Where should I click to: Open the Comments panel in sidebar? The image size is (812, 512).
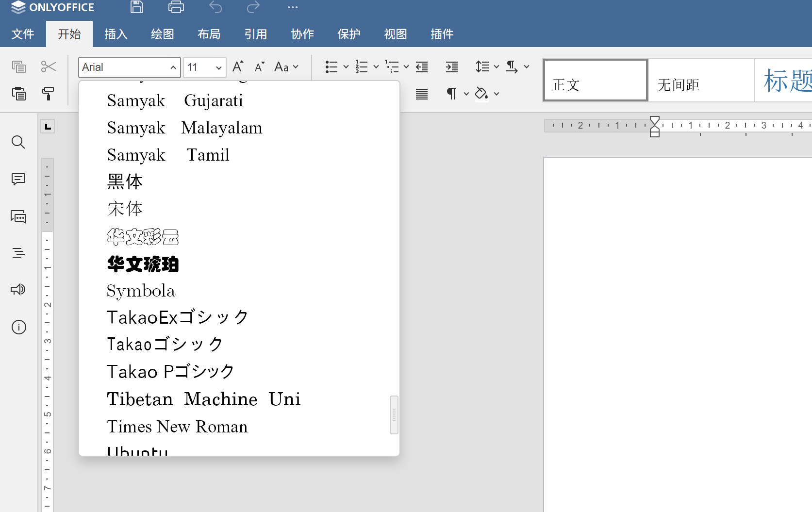pyautogui.click(x=18, y=179)
